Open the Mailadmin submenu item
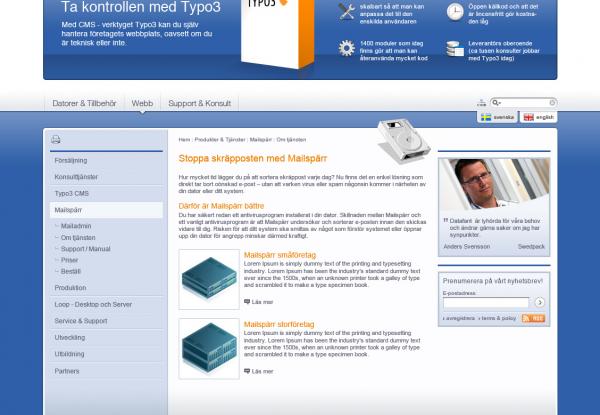The image size is (600, 415). point(76,226)
